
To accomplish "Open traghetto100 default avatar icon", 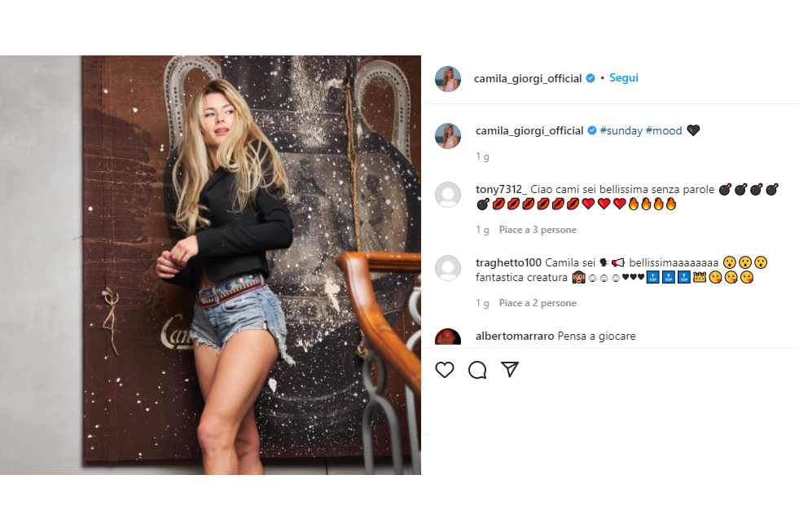I will [x=448, y=268].
